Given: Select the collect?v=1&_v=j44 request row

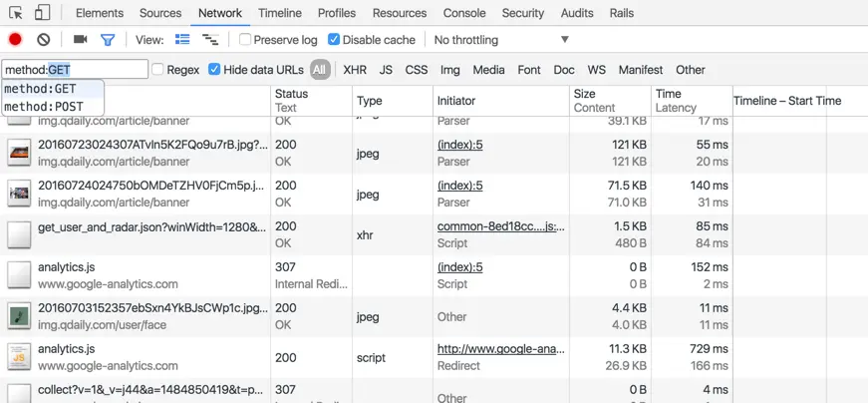Looking at the screenshot, I should 434,391.
